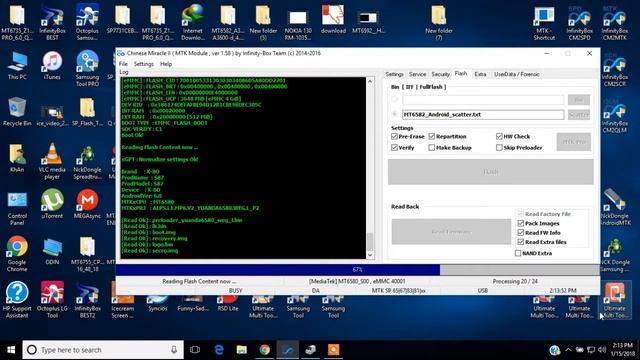The height and width of the screenshot is (360, 640).
Task: Select the Bin file radio button
Action: [394, 99]
